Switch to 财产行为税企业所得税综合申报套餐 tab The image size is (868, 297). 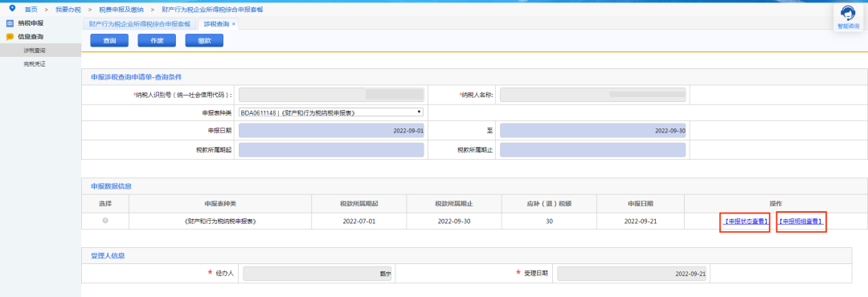(140, 24)
